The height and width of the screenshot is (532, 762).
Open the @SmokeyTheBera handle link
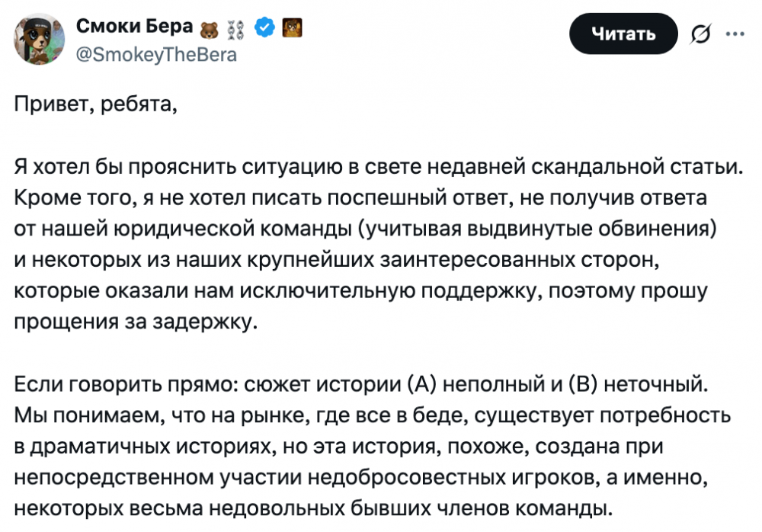156,55
